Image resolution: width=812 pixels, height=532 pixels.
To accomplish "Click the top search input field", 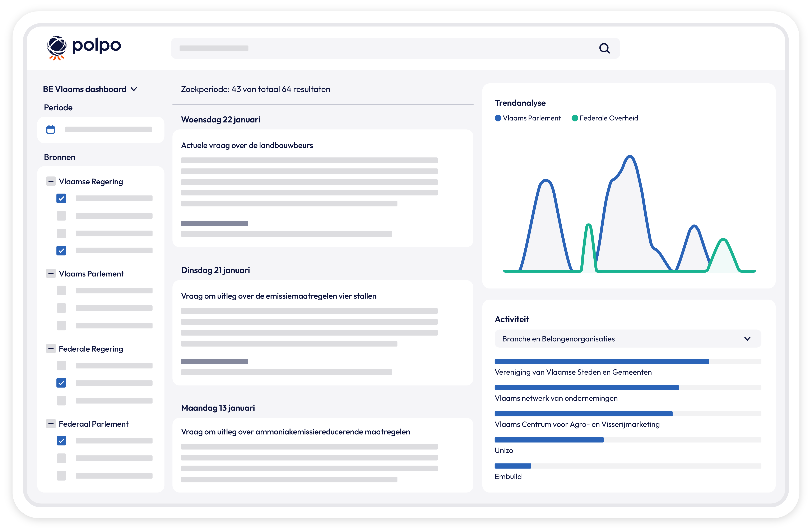I will point(375,48).
